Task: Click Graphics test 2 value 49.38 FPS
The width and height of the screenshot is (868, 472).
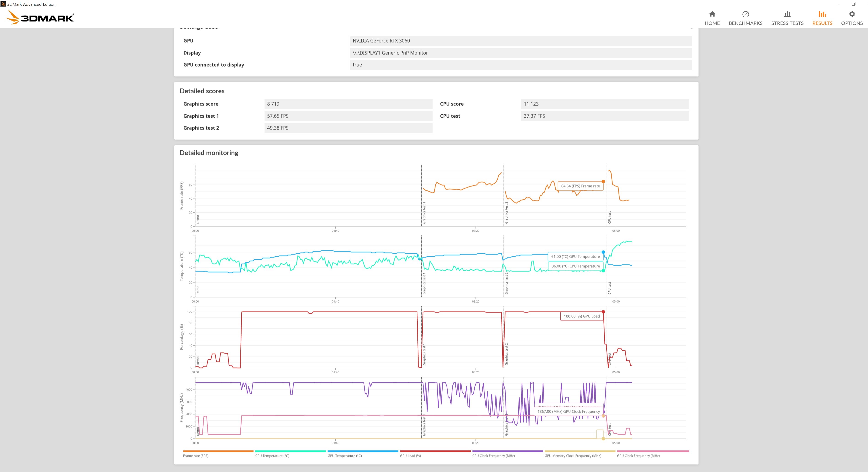Action: [348, 128]
